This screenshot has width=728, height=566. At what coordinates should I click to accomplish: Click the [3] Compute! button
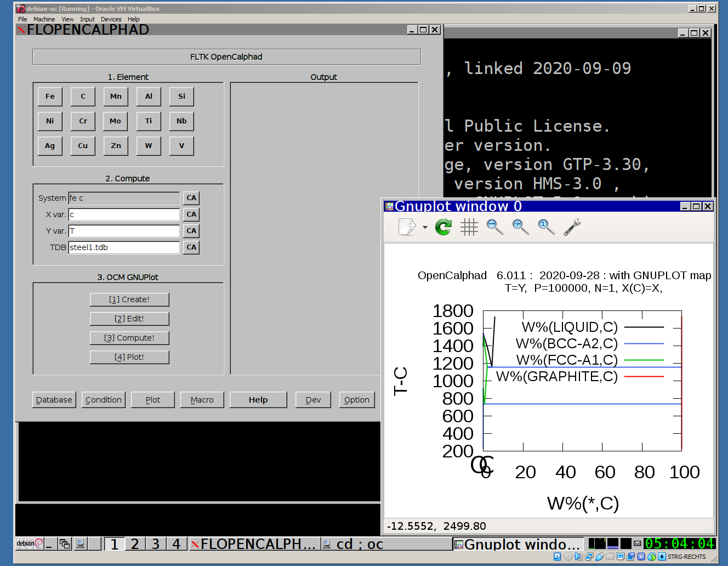click(129, 338)
